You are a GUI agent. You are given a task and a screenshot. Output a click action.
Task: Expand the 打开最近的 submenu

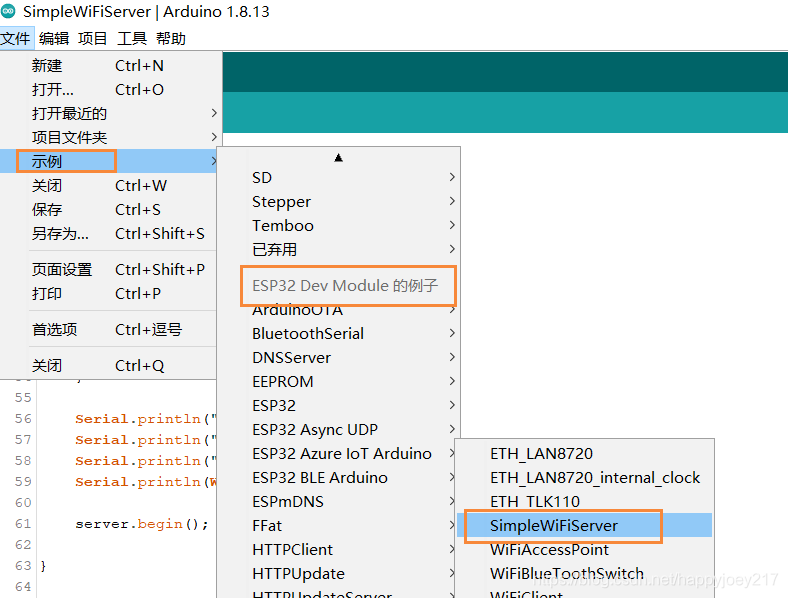pyautogui.click(x=110, y=114)
